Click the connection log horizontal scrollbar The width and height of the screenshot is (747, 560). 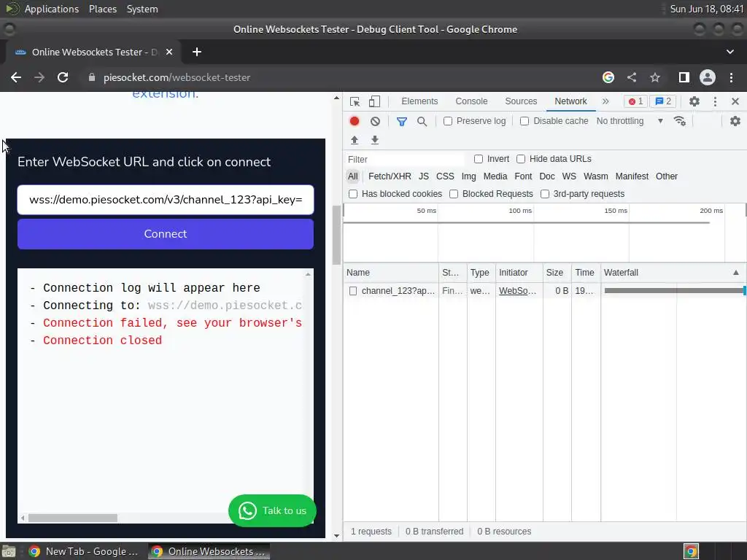point(73,518)
